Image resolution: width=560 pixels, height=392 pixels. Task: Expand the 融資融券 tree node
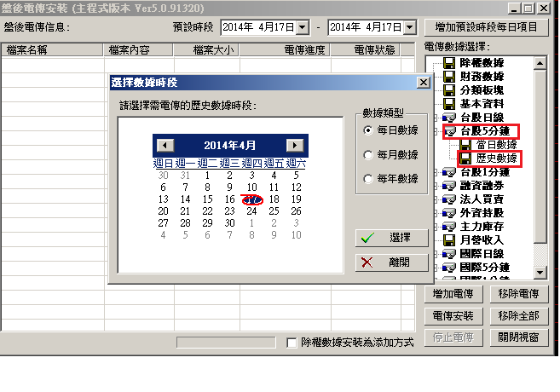(x=435, y=186)
